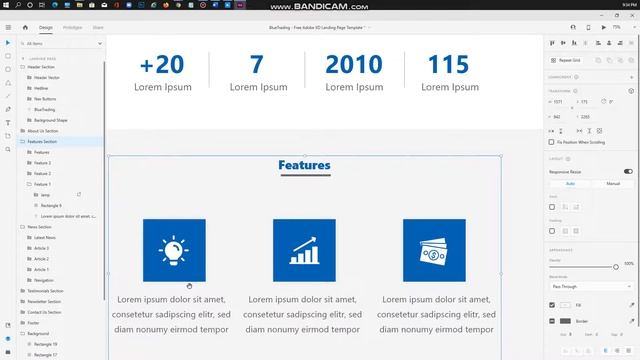This screenshot has width=640, height=360.
Task: Select the Pen tool
Action: (x=8, y=109)
